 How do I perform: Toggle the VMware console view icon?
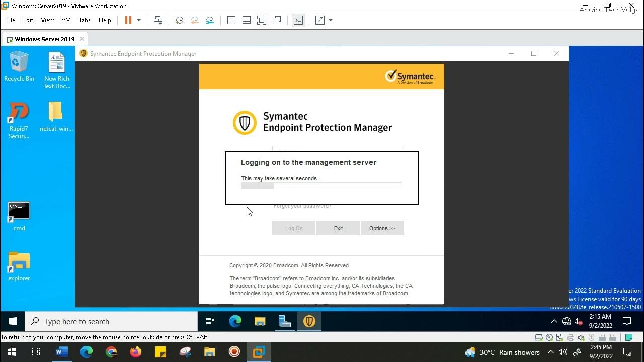click(298, 20)
